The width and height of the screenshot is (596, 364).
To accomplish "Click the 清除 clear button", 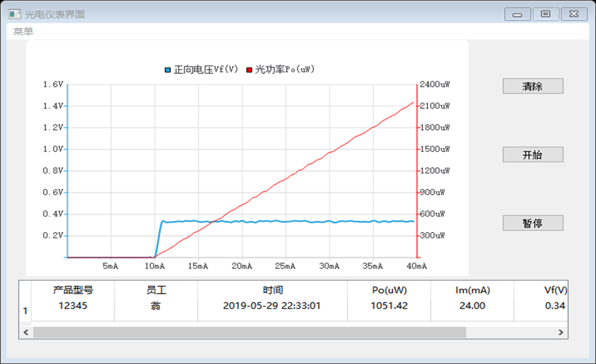I will tap(533, 87).
